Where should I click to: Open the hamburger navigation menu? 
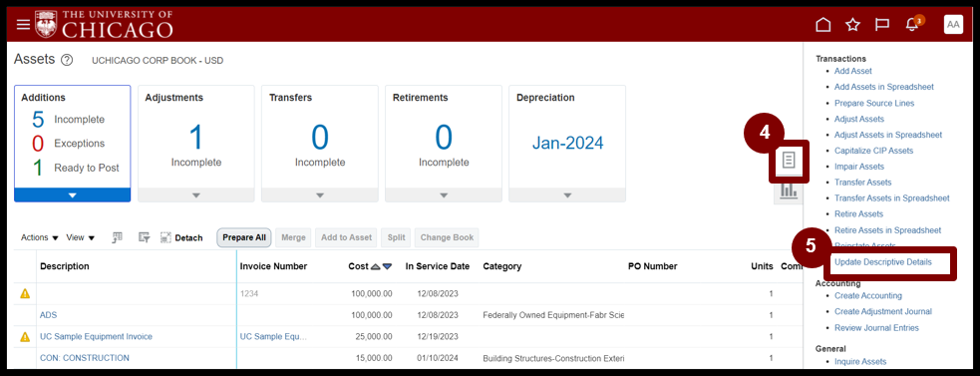point(23,24)
